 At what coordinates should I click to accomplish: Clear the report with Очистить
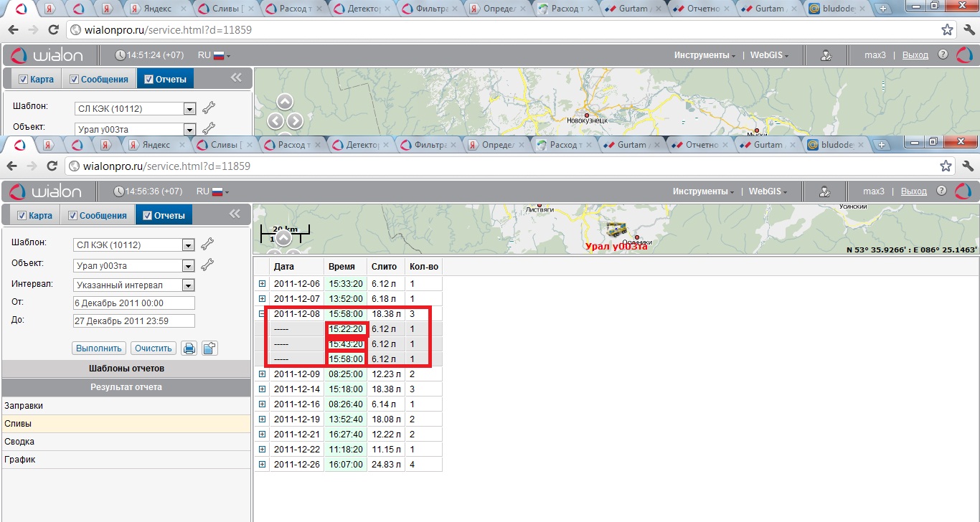point(154,348)
